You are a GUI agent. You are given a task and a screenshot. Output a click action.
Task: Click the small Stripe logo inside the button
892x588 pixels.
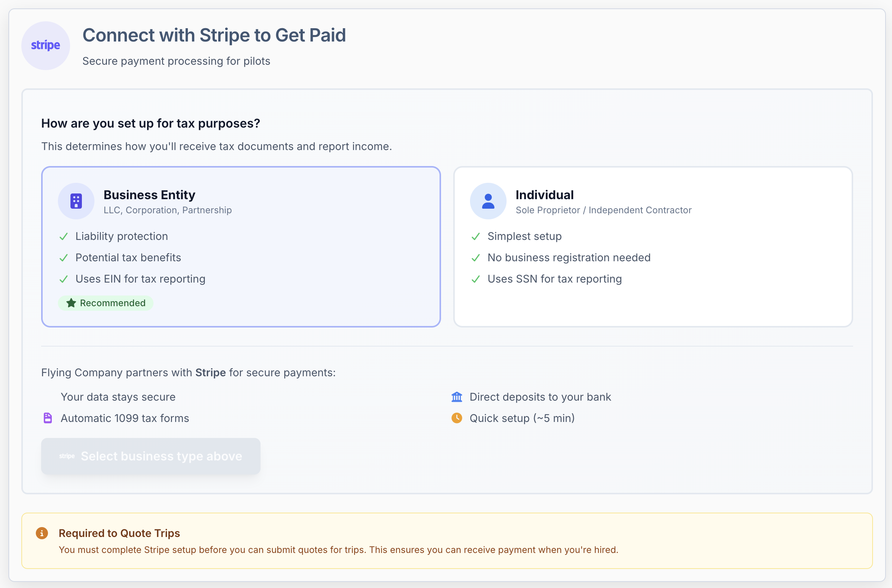click(x=67, y=456)
